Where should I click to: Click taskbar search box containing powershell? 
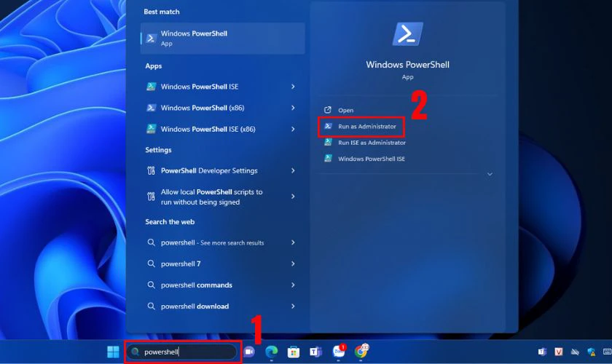183,352
